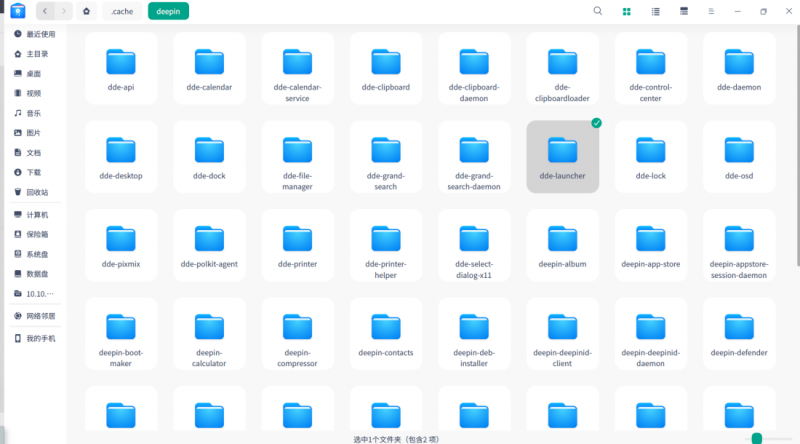Select the deepin-boot-maker folder
The height and width of the screenshot is (444, 800).
tap(121, 334)
